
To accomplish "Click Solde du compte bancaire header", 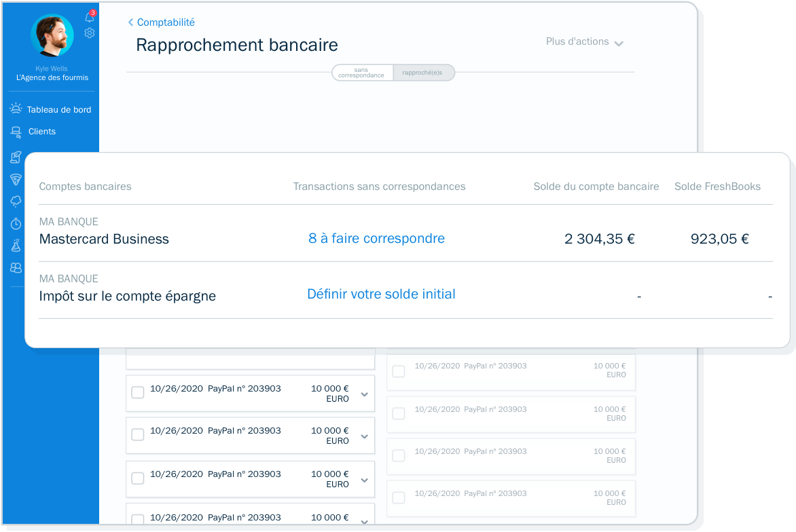I will click(x=596, y=187).
